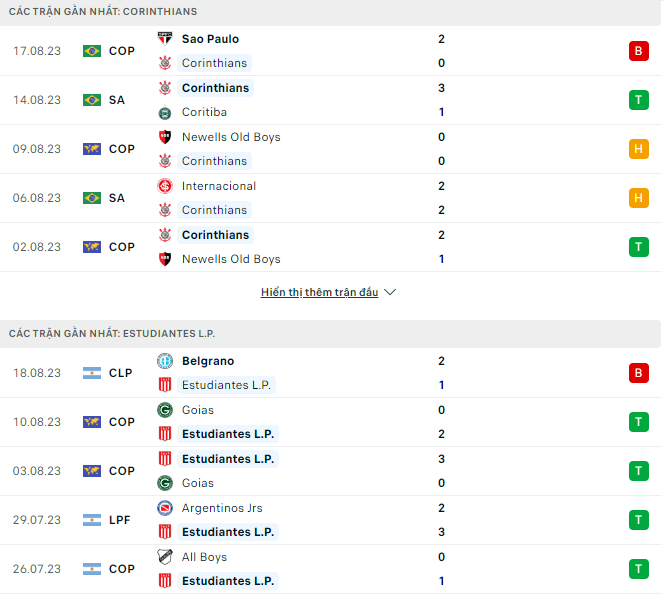The image size is (664, 601).
Task: Select the Goias team name on 10.08.23
Action: pos(198,410)
